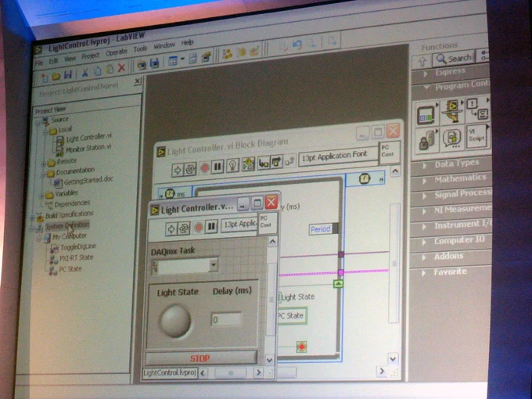Select the Dependencies tree item
The height and width of the screenshot is (399, 532).
coord(72,203)
